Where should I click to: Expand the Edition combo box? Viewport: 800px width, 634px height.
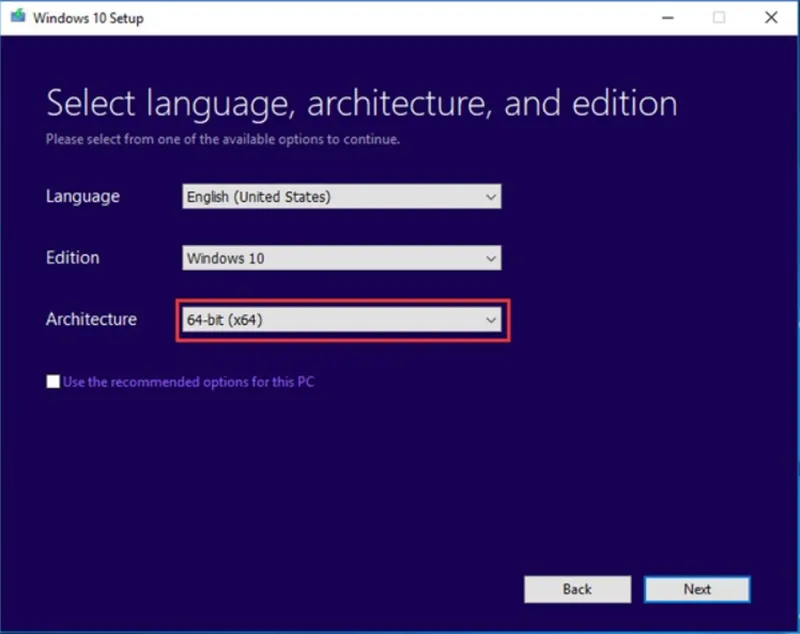coord(342,258)
